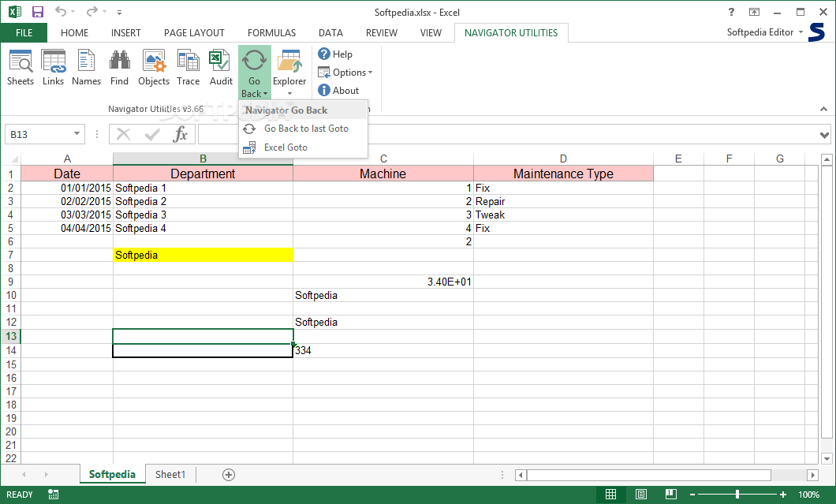Open the Trace tool
836x504 pixels.
pos(188,68)
